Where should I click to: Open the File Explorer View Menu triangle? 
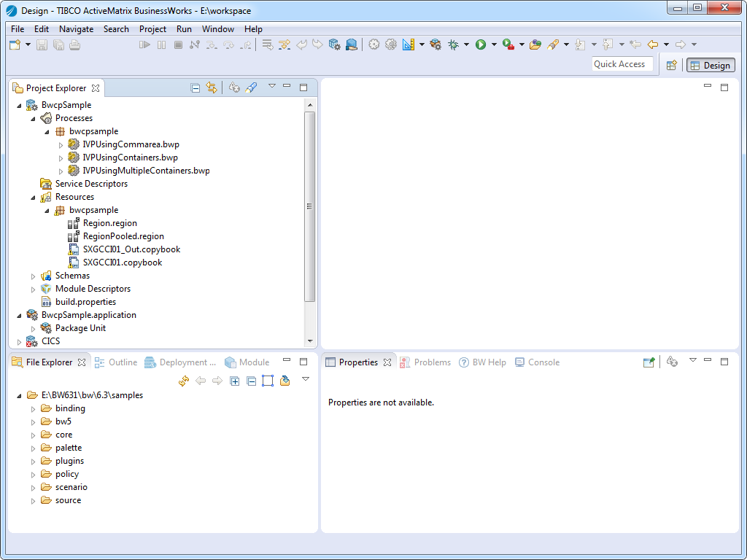click(306, 379)
